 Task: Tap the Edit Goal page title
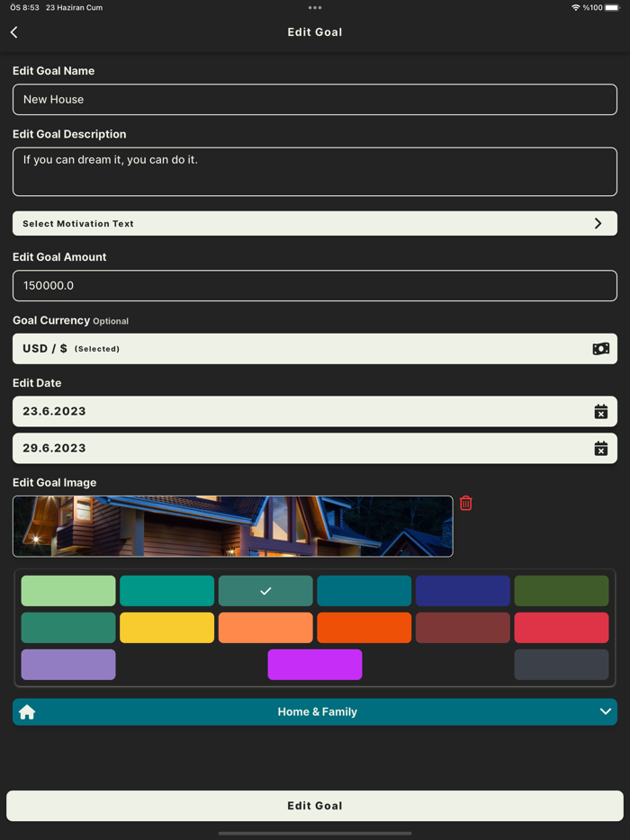click(315, 32)
